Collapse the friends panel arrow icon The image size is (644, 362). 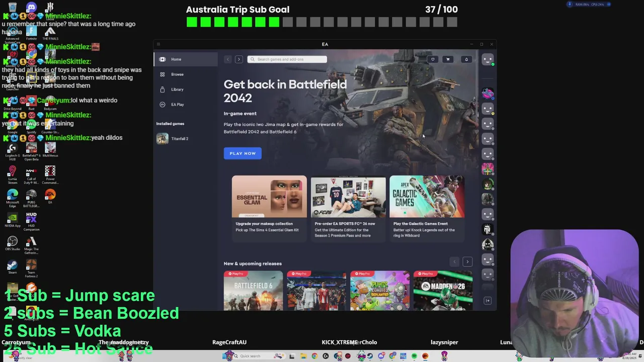[x=487, y=301]
